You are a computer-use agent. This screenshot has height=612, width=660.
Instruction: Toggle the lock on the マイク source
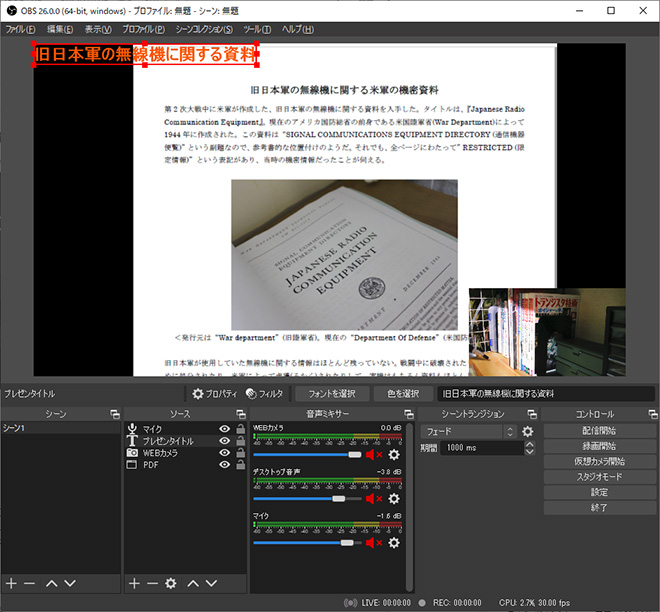[240, 428]
